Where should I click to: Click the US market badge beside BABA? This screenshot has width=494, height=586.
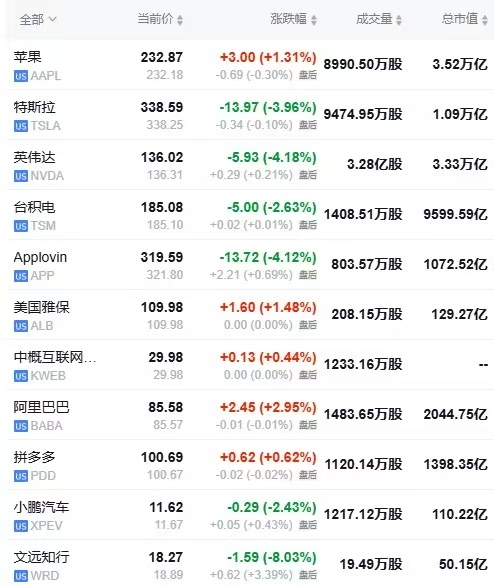pos(21,426)
